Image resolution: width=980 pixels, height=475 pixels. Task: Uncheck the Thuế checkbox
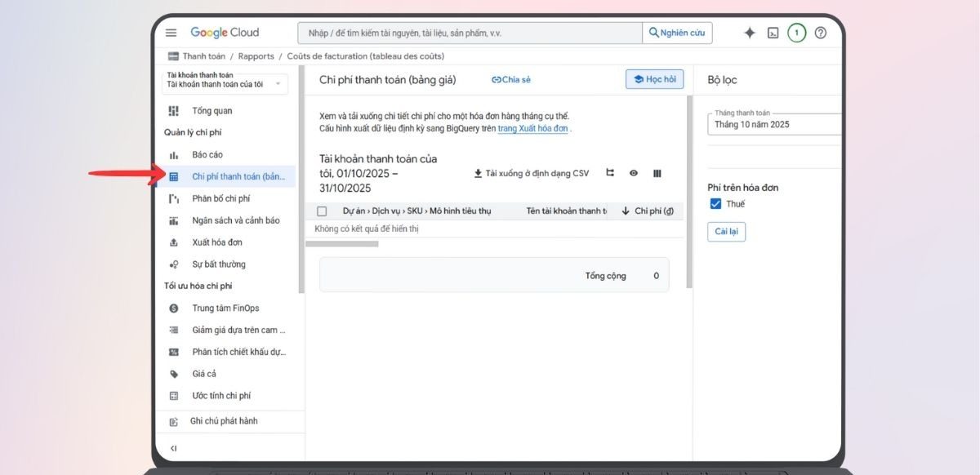click(715, 204)
